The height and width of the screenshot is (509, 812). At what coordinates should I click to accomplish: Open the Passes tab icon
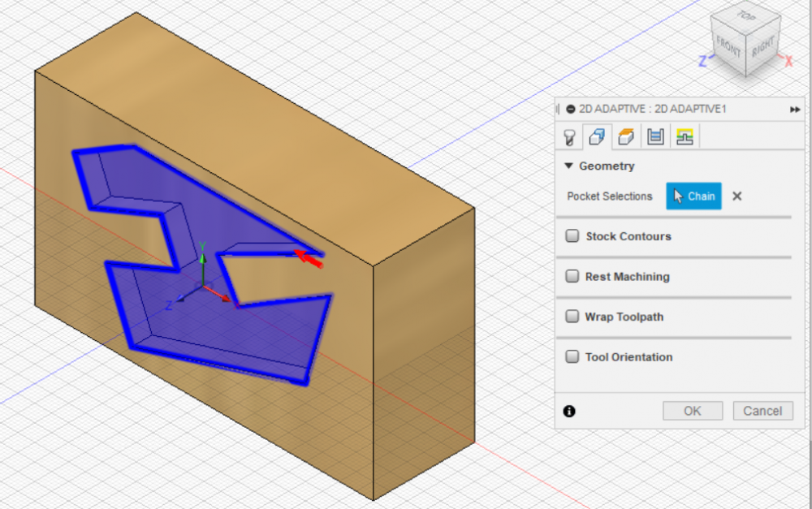655,136
